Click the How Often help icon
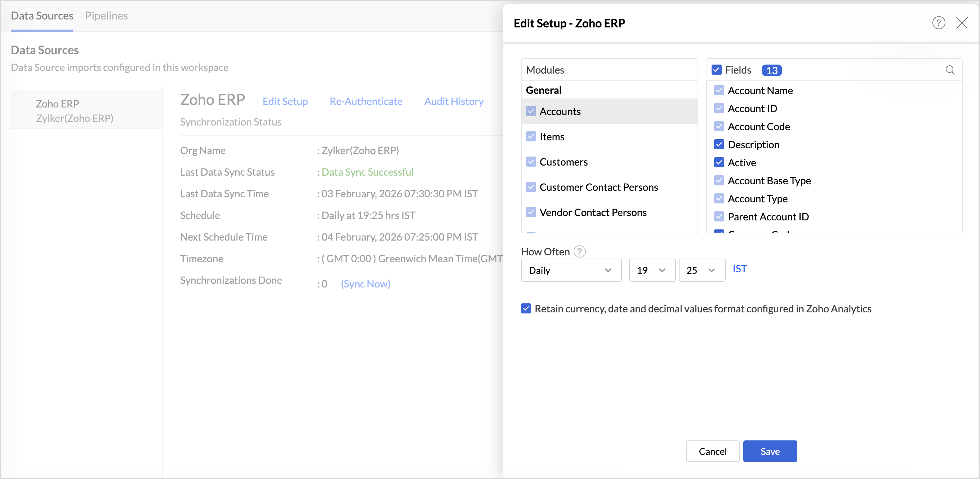The image size is (980, 479). click(579, 251)
